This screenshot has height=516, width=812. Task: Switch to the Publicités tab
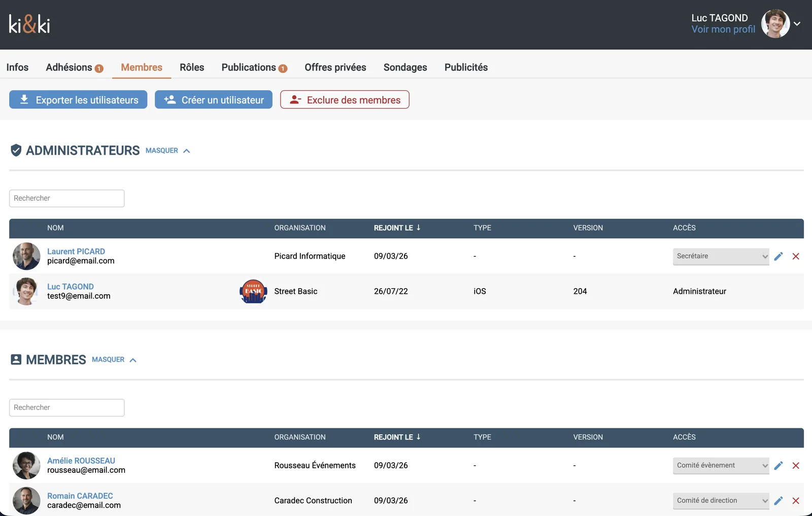[x=466, y=67]
